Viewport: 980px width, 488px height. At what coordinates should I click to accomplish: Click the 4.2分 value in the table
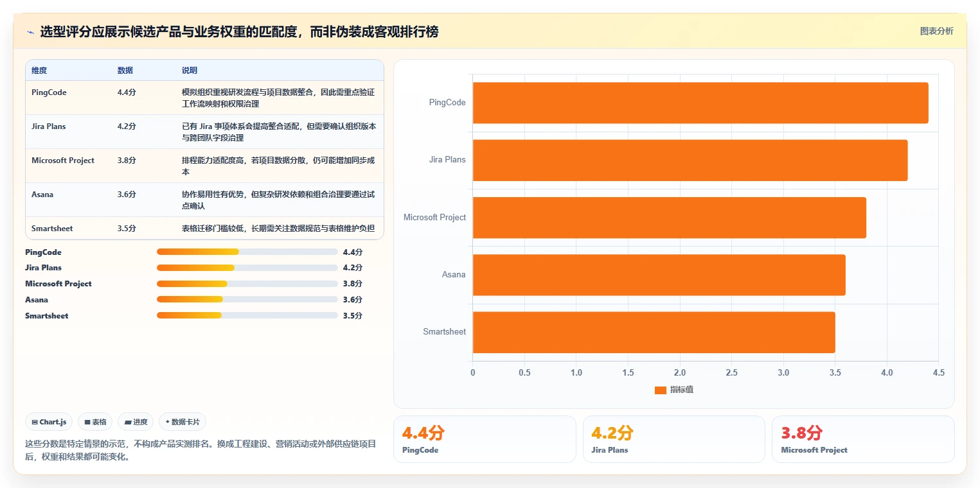pos(127,126)
